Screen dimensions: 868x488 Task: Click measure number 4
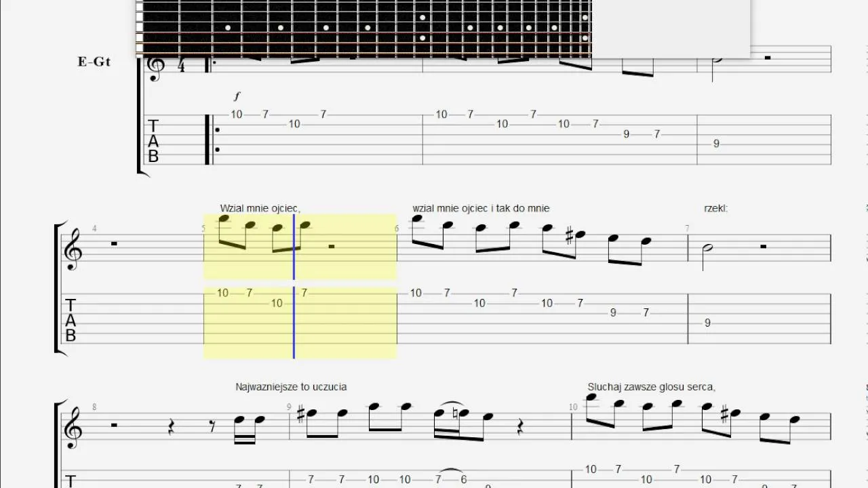pyautogui.click(x=94, y=228)
